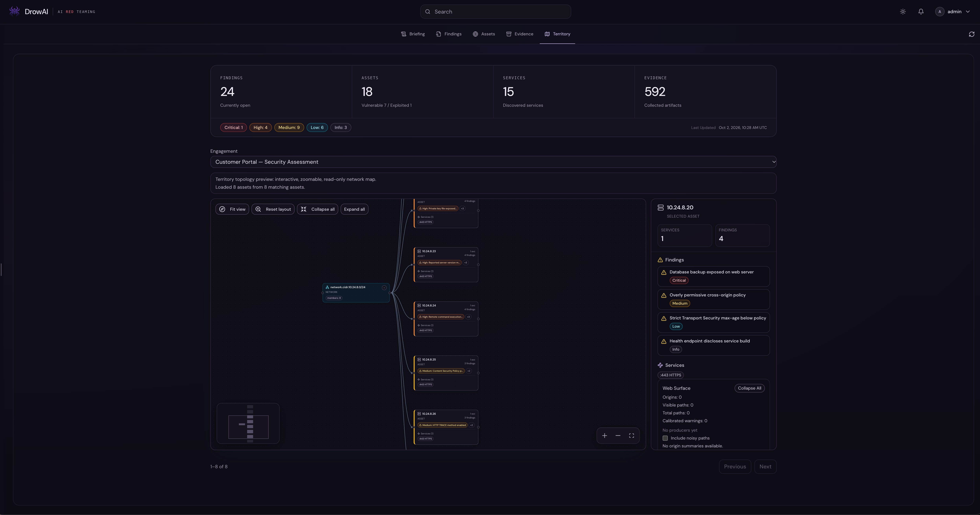The width and height of the screenshot is (980, 515).
Task: Select the Territory tab
Action: click(x=557, y=34)
